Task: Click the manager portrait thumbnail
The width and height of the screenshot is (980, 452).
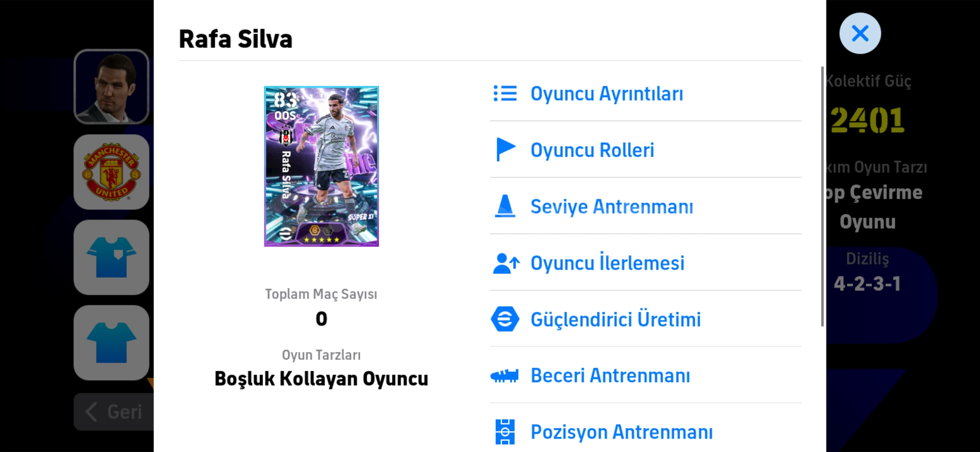Action: (111, 87)
